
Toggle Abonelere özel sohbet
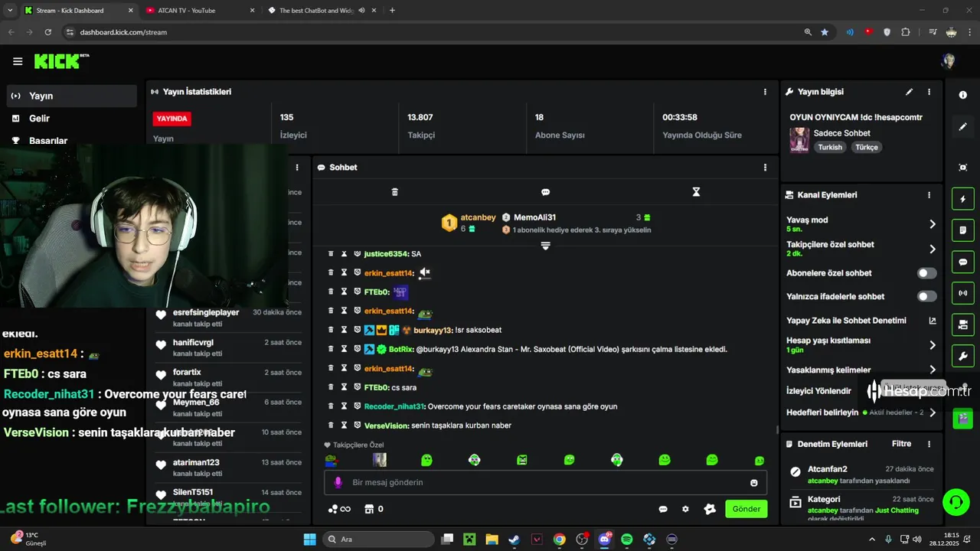[927, 273]
